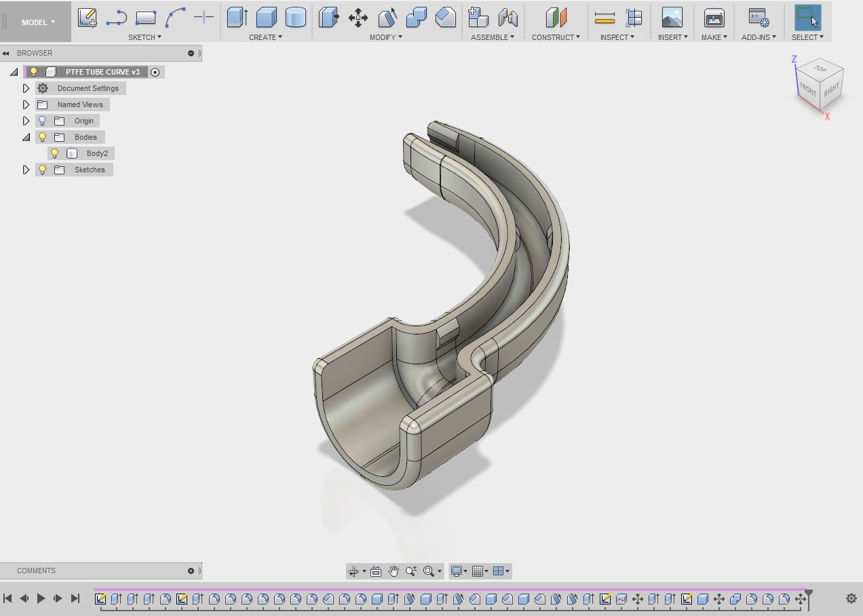The height and width of the screenshot is (616, 863).
Task: Expand the Document Settings node
Action: 26,88
